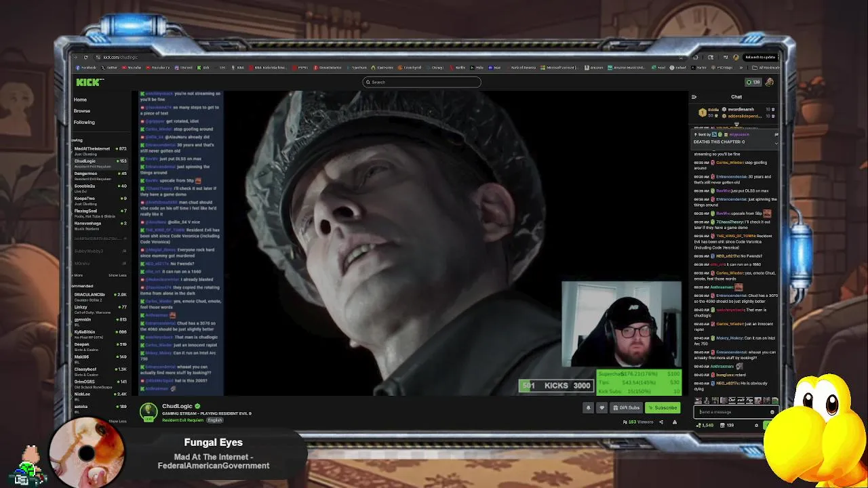Open NickLee in the Recommended list
The height and width of the screenshot is (488, 868).
100,396
